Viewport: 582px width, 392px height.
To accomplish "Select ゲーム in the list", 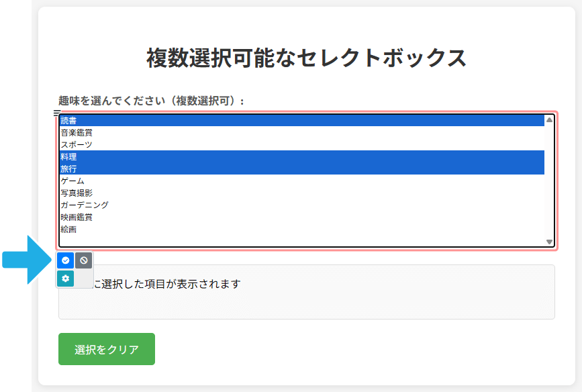I will pyautogui.click(x=72, y=181).
